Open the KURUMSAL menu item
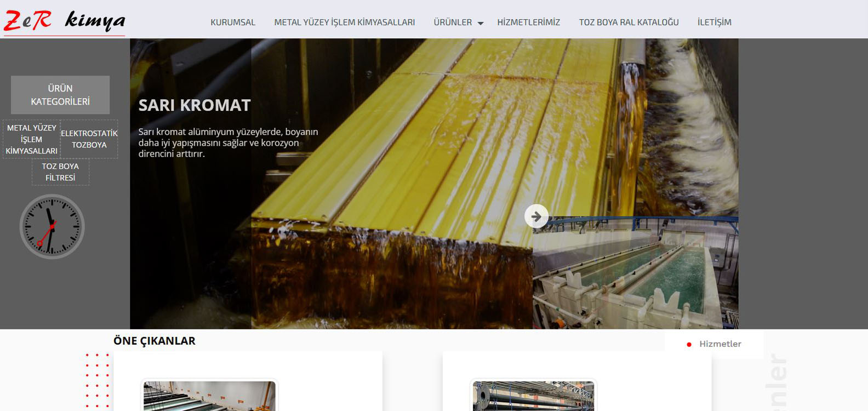 (233, 22)
